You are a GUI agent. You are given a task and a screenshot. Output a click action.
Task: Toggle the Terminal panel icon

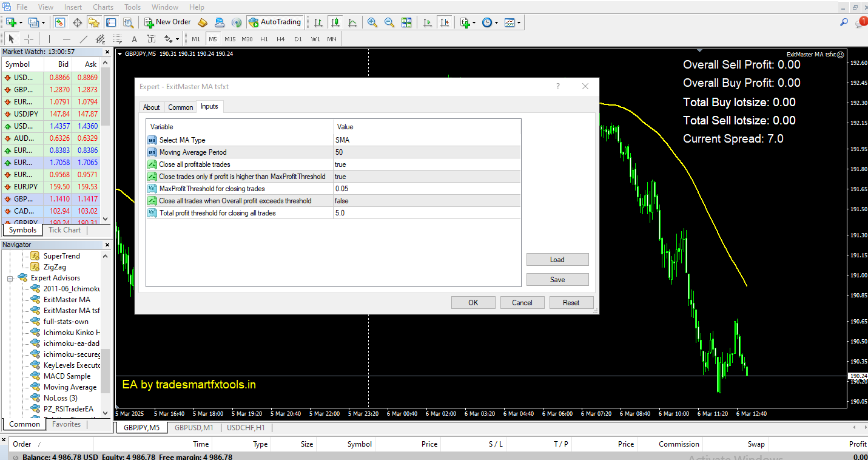click(x=111, y=22)
